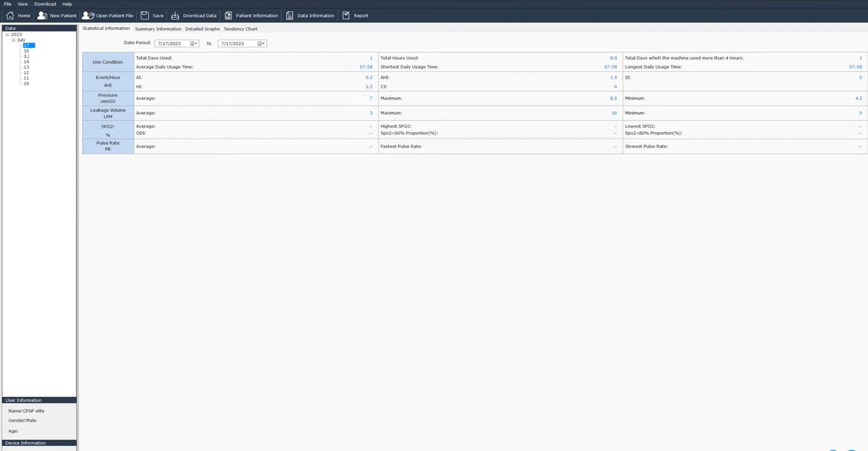
Task: Click the Save floppy disk icon
Action: [x=145, y=15]
